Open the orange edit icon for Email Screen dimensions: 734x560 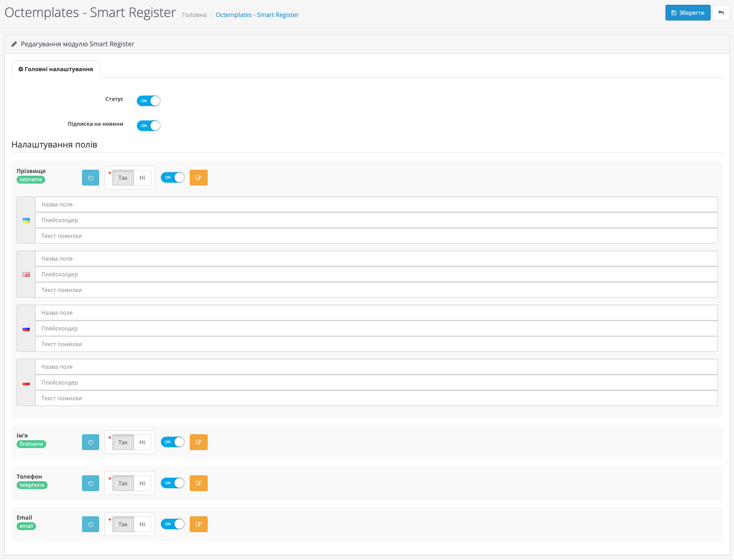[x=198, y=524]
